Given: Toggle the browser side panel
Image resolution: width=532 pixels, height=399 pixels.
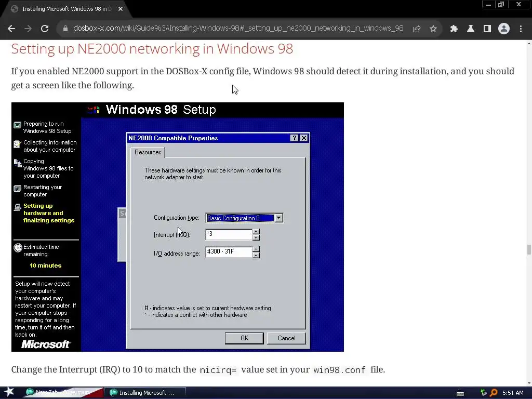Looking at the screenshot, I should click(487, 29).
